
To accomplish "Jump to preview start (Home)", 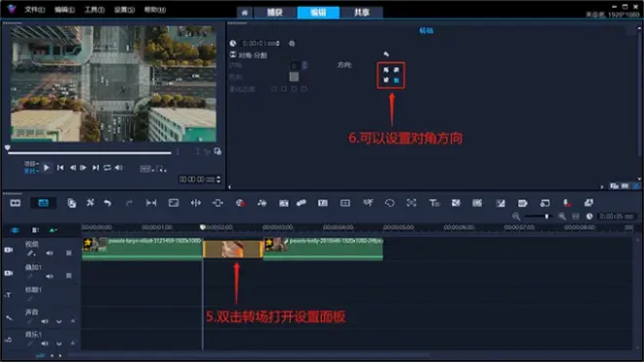I will (60, 168).
